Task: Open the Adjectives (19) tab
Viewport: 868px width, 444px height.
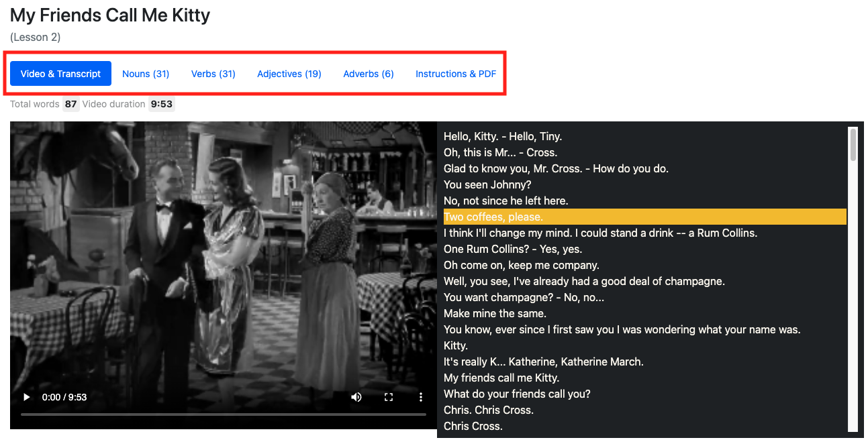Action: [x=289, y=74]
